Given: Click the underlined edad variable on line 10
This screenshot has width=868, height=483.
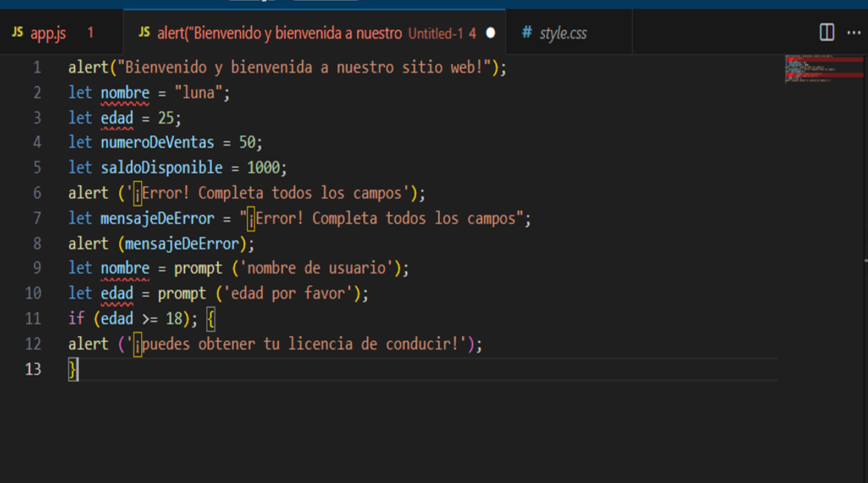Looking at the screenshot, I should pyautogui.click(x=117, y=293).
